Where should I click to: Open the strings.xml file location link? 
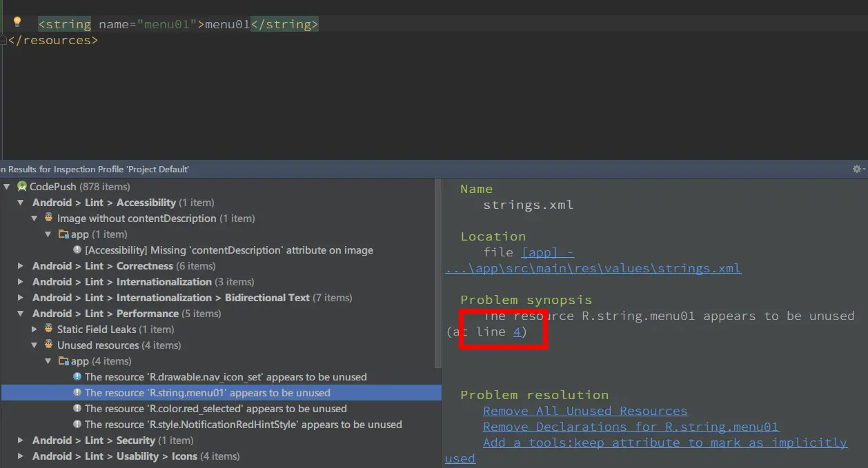click(x=593, y=261)
